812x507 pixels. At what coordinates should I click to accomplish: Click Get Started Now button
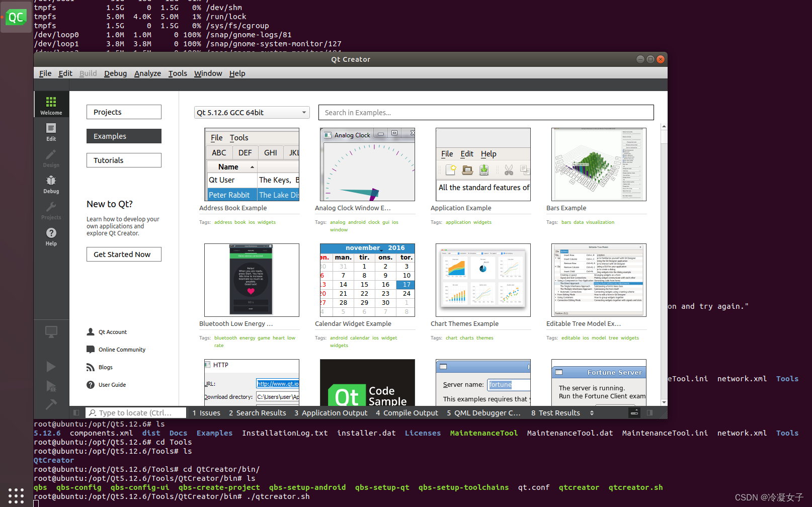tap(124, 255)
